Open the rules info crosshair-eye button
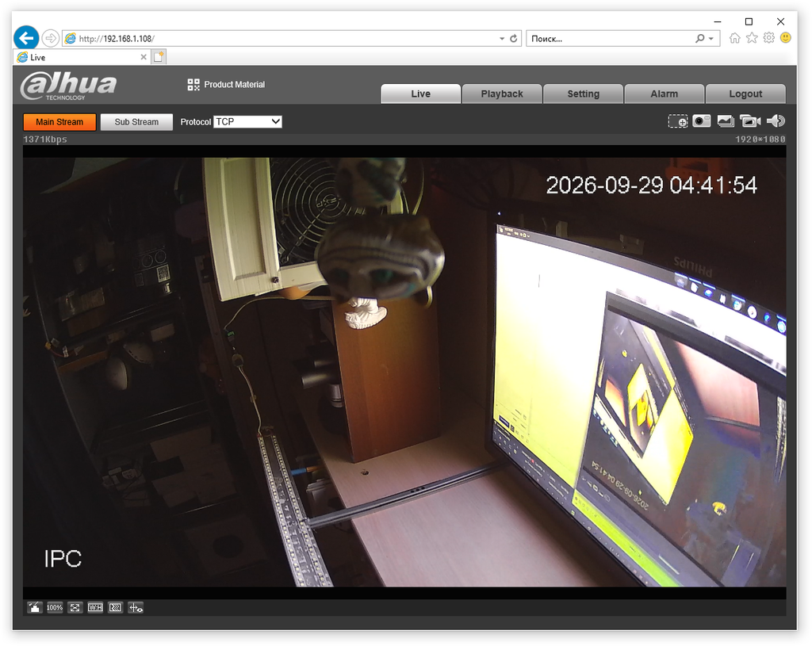Image resolution: width=812 pixels, height=646 pixels. point(136,607)
